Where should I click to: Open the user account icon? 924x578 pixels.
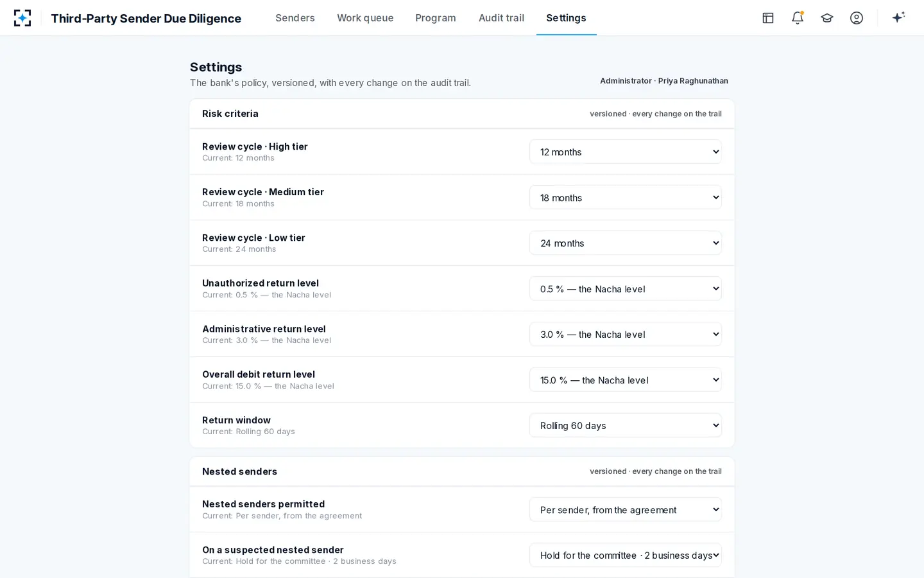(857, 18)
